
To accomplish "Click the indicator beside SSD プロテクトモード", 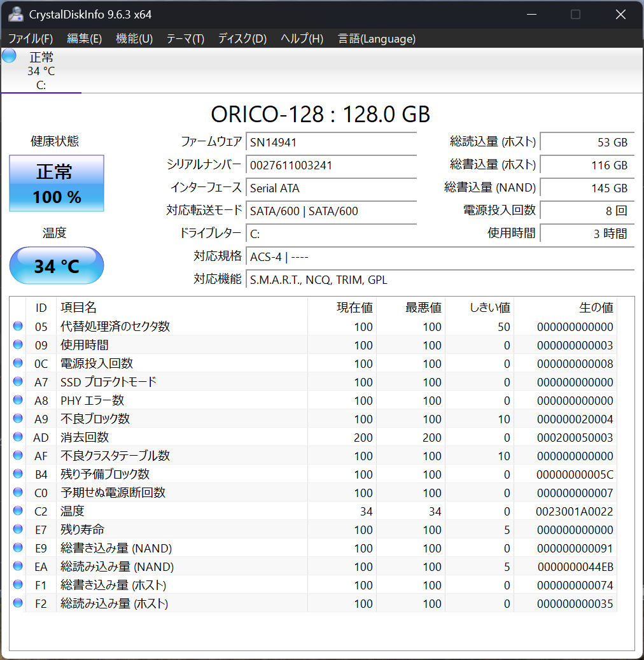I will [x=18, y=382].
